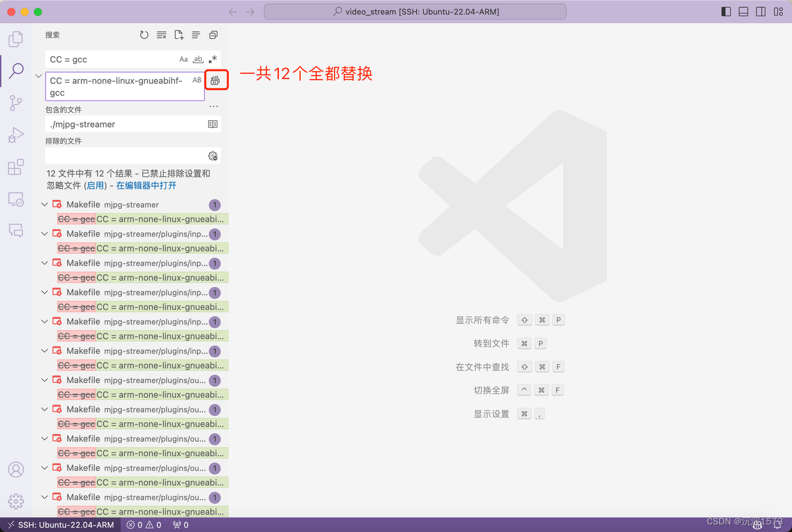Clear all search results

(x=161, y=35)
